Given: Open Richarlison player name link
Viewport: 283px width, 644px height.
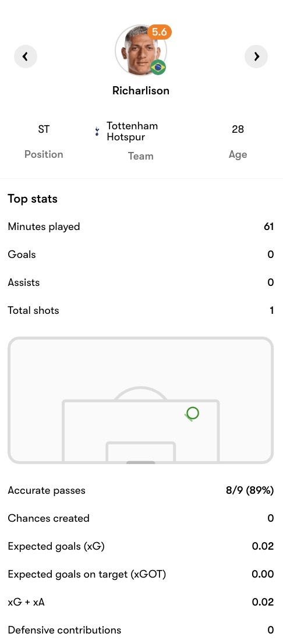Looking at the screenshot, I should (141, 90).
